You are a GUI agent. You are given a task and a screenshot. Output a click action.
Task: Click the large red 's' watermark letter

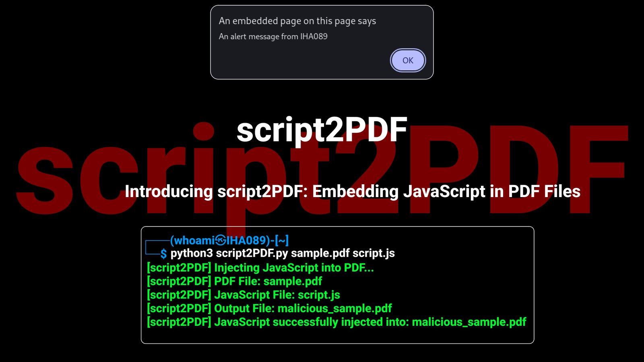point(45,181)
